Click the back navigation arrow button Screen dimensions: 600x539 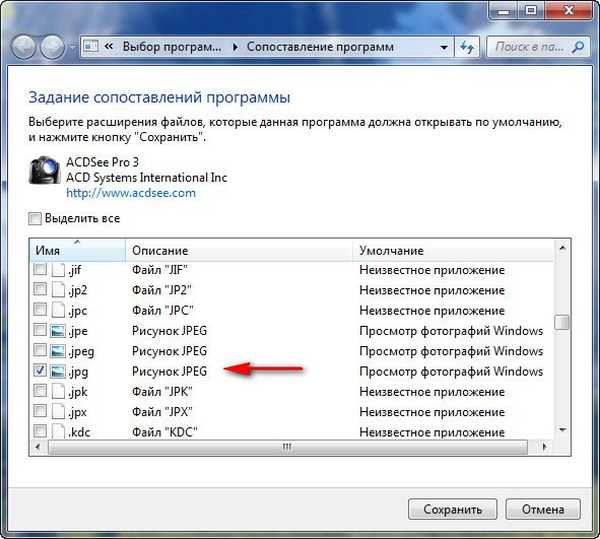pos(24,47)
